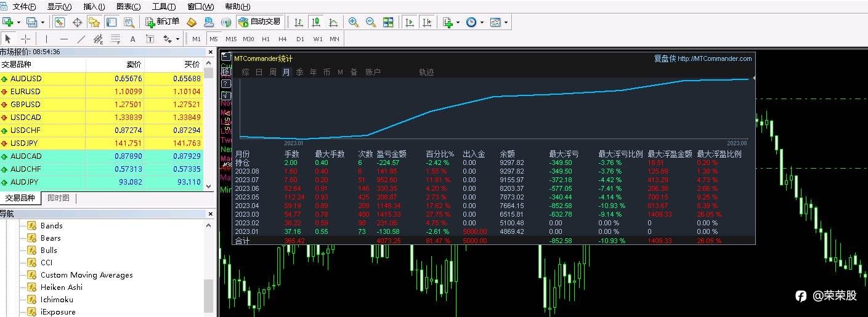Click the 新订单 new order button
Viewport: 868px width, 317px height.
[x=163, y=22]
